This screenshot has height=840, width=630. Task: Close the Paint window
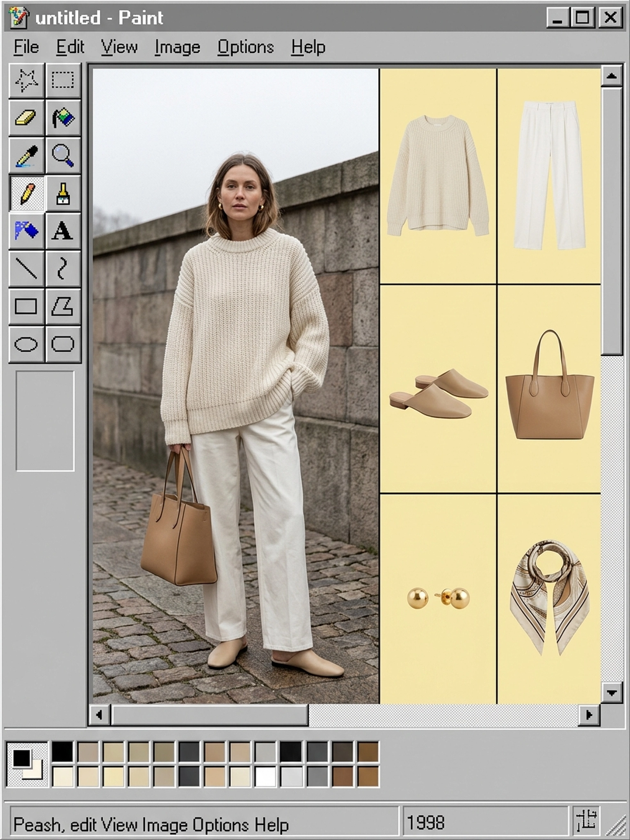[611, 18]
